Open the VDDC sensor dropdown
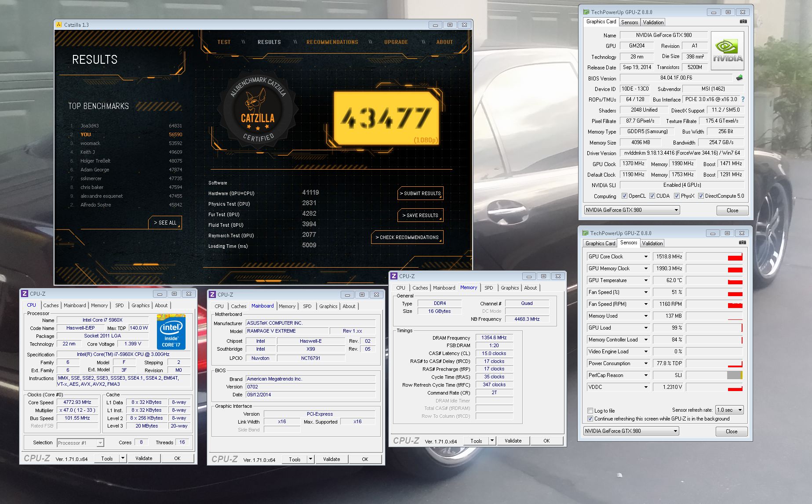 click(x=646, y=387)
